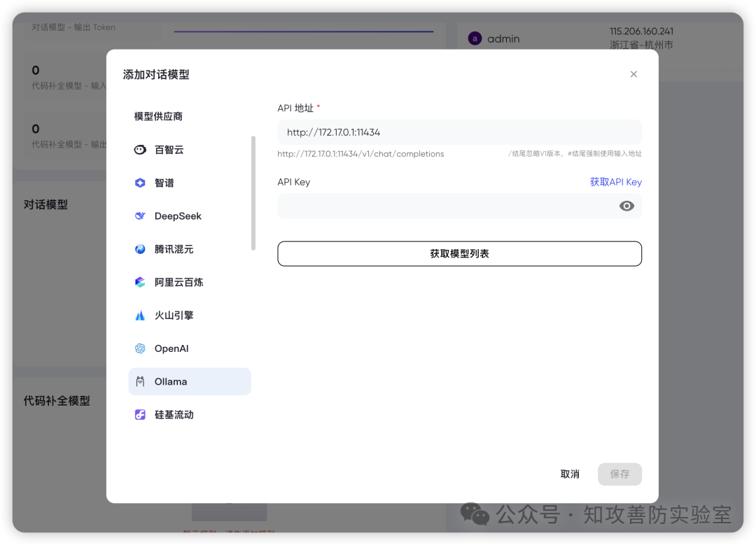Screen dimensions: 756x545
Task: Select 百智云 as model provider
Action: pos(190,150)
